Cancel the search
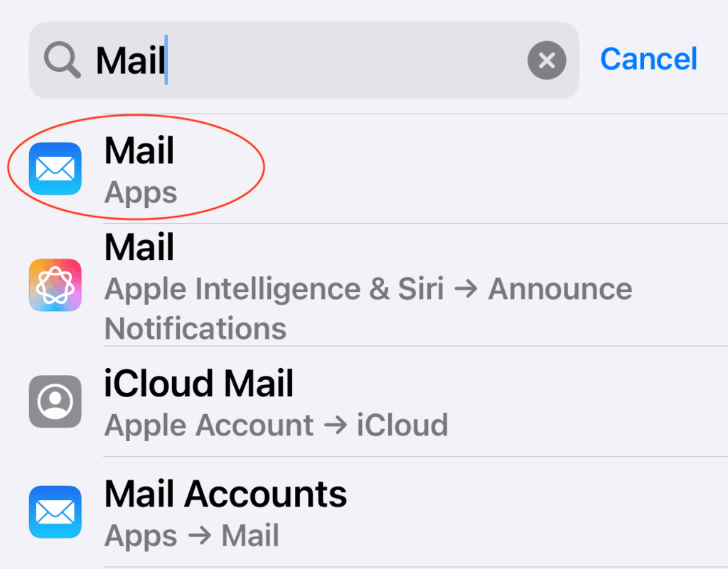728x569 pixels. tap(648, 59)
